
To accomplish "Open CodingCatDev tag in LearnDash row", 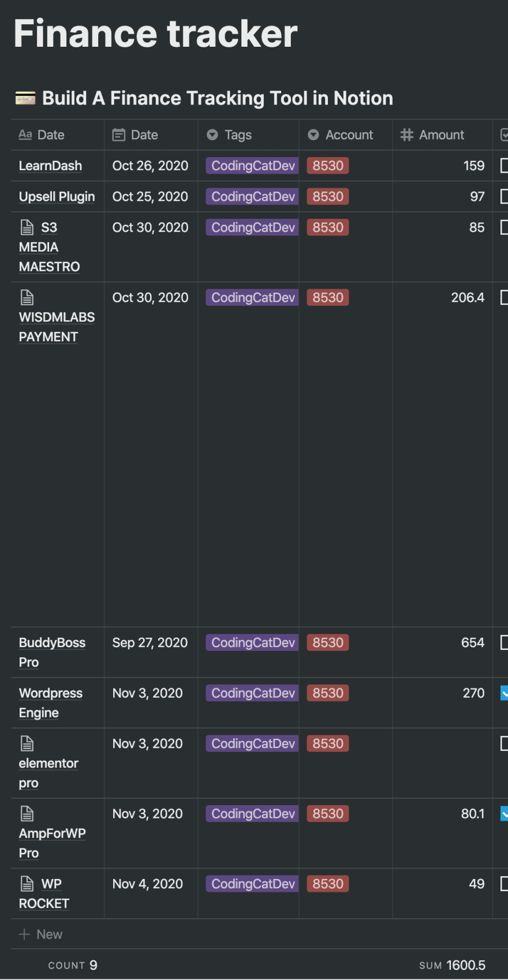I will click(253, 166).
